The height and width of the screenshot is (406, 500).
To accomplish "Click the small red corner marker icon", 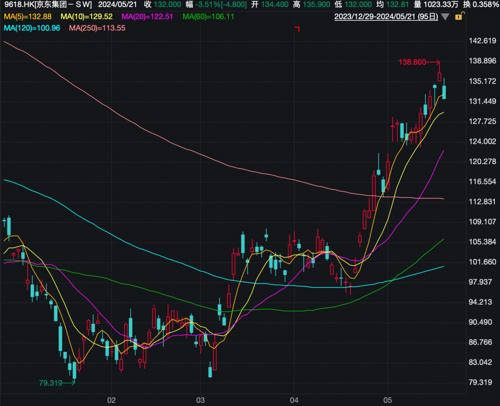I will pos(298,29).
